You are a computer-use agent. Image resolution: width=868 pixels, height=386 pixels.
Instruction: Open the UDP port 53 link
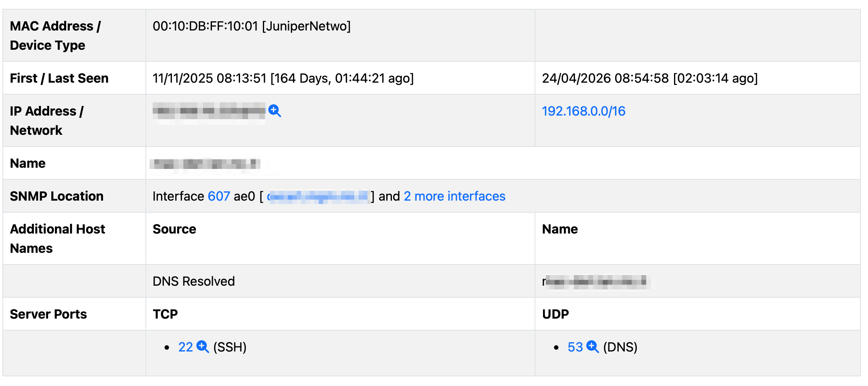pyautogui.click(x=575, y=347)
